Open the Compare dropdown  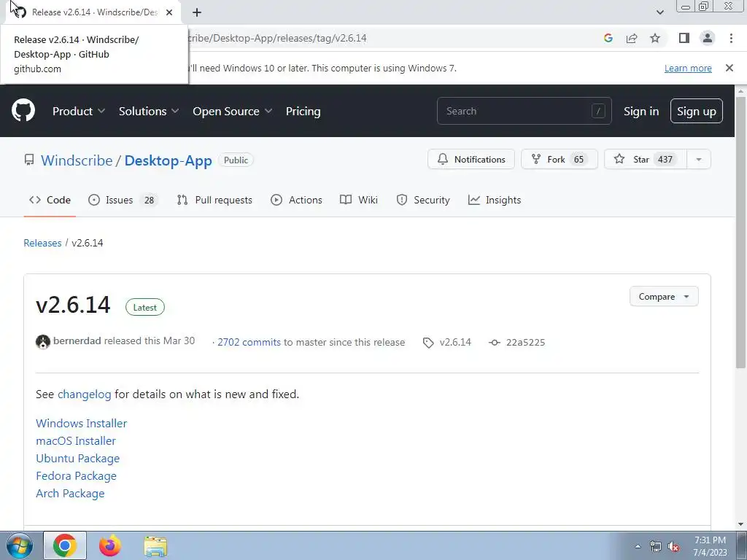click(664, 296)
